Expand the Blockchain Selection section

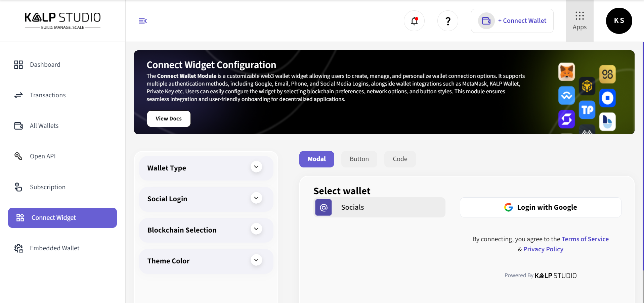coord(256,229)
